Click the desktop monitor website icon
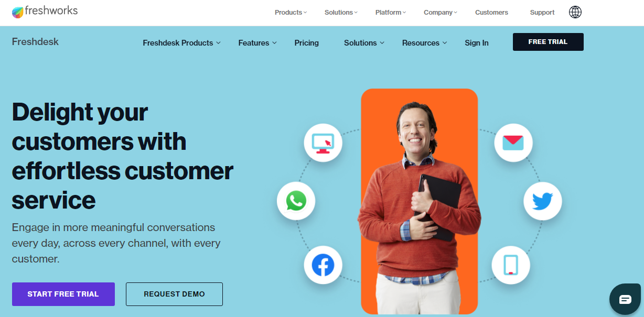 pos(323,142)
